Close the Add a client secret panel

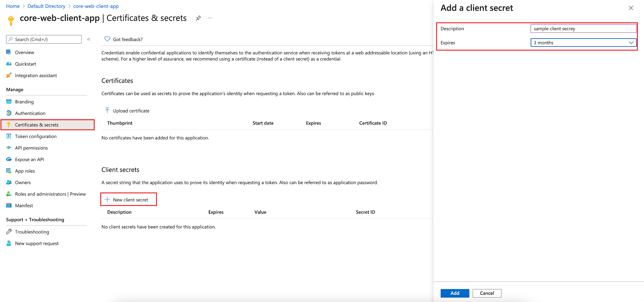[x=631, y=8]
